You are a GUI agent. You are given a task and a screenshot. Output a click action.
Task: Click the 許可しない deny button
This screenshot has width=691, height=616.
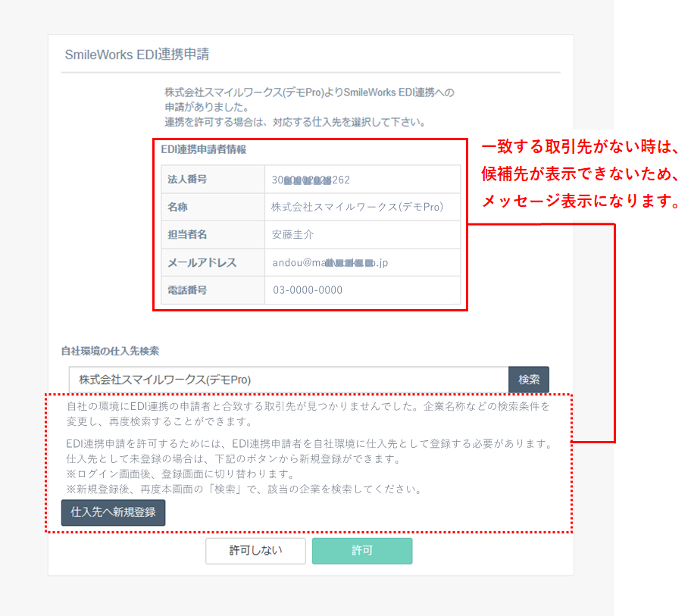click(x=255, y=551)
